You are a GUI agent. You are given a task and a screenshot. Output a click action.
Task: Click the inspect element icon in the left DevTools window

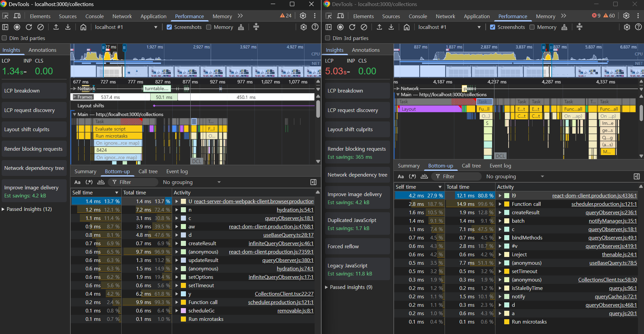[x=5, y=16]
